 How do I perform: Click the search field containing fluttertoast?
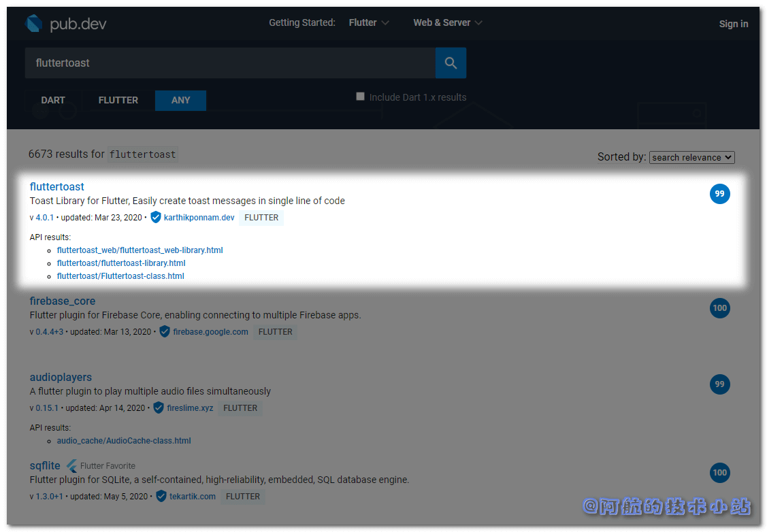pos(230,63)
